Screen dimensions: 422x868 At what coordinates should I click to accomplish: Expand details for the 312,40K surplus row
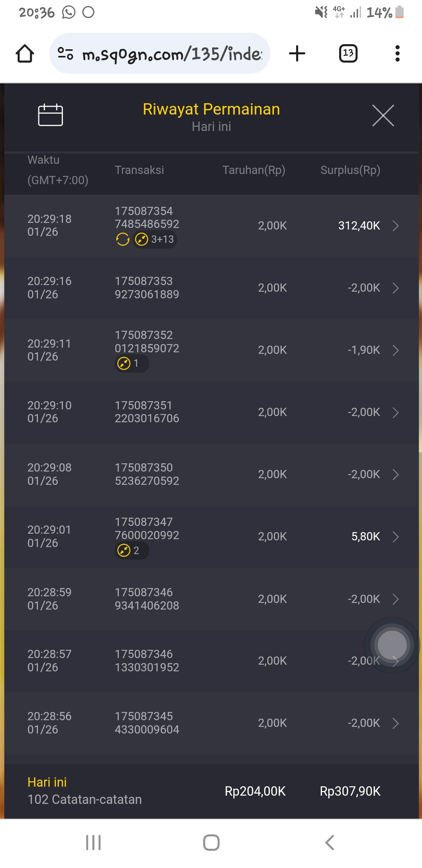tap(395, 226)
